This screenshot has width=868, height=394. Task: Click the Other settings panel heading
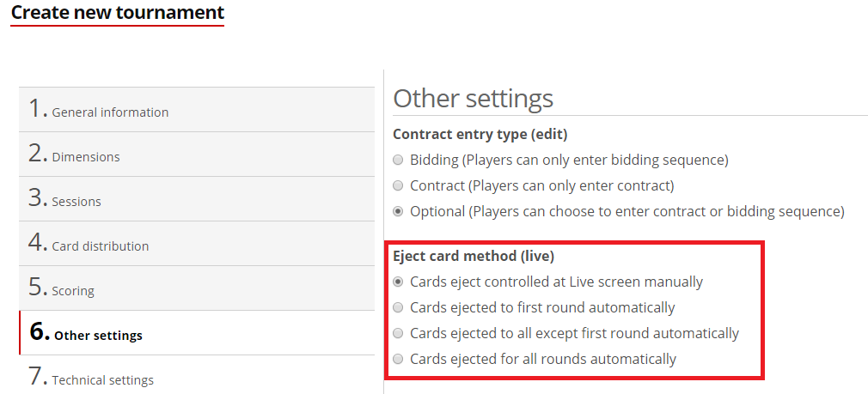(473, 98)
